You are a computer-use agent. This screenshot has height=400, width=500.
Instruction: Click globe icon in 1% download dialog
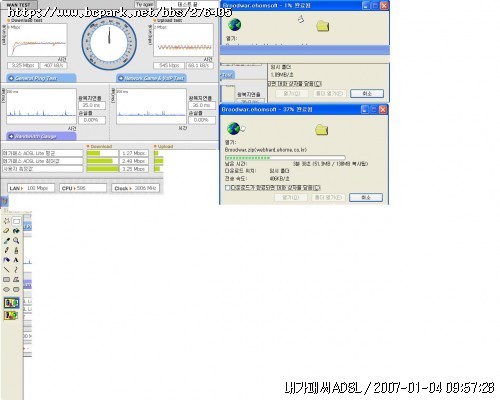coord(235,25)
